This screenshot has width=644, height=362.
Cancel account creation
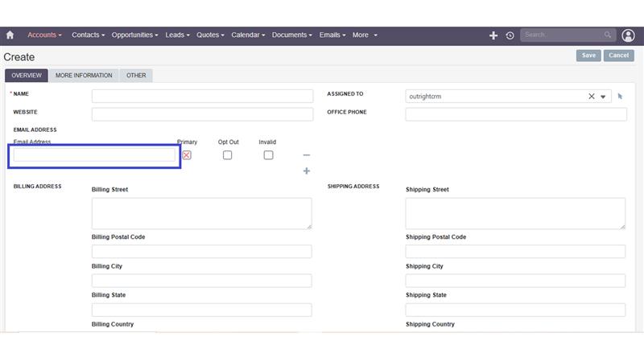coord(618,56)
